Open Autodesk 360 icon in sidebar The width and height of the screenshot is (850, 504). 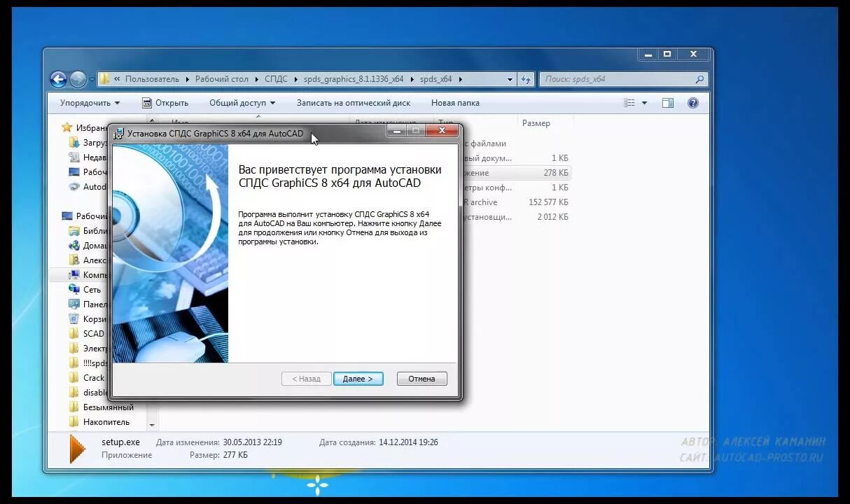pos(74,186)
